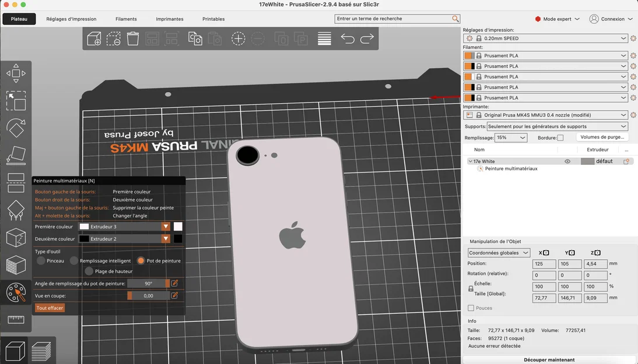The width and height of the screenshot is (638, 364).
Task: Select Pot de peinture radio button
Action: (x=141, y=261)
